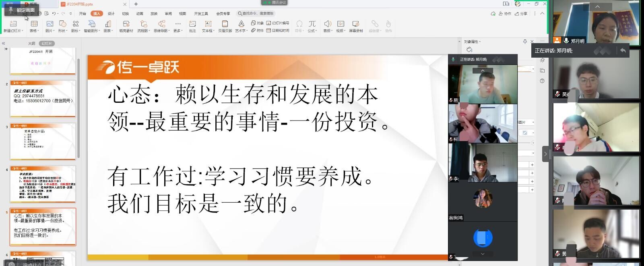The width and height of the screenshot is (644, 266).
Task: Select the 幻灯片 thumbnails view tab
Action: (x=47, y=44)
